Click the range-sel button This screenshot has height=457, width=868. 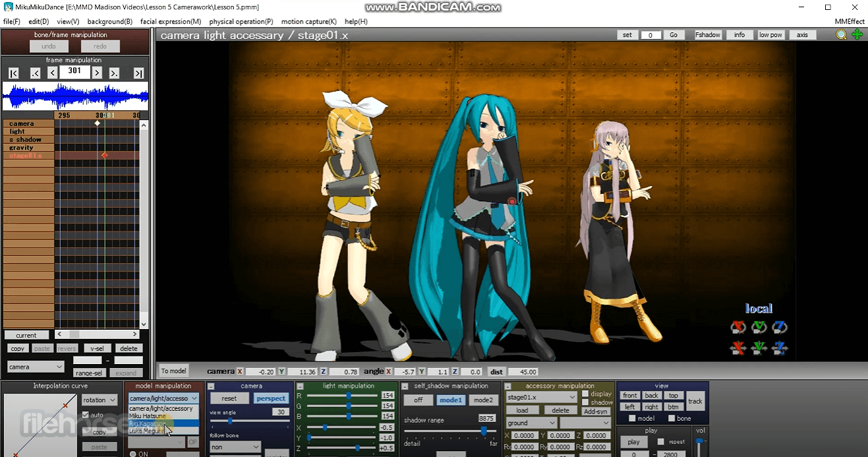[88, 373]
